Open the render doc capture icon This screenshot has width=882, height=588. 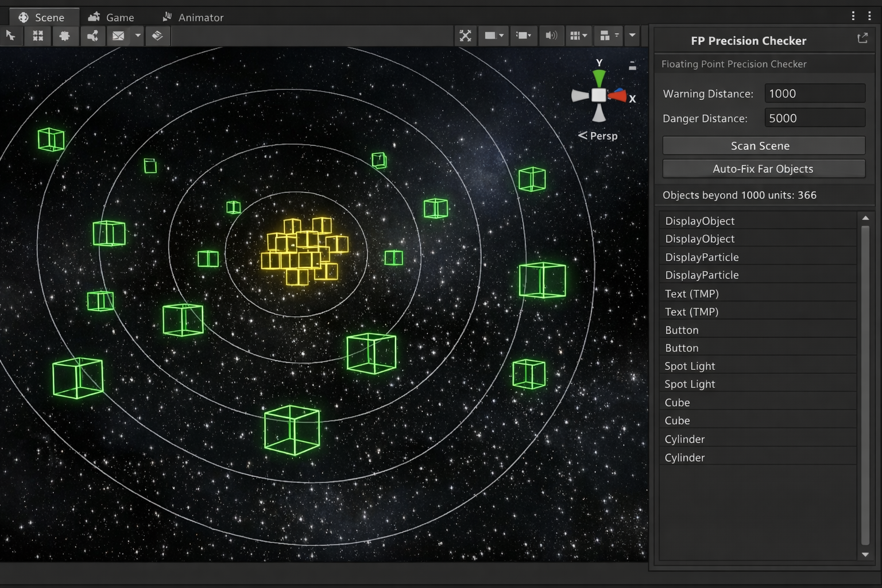click(158, 36)
